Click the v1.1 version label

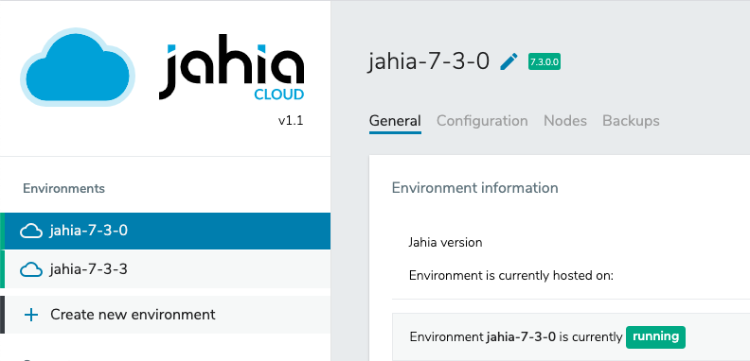tap(291, 120)
